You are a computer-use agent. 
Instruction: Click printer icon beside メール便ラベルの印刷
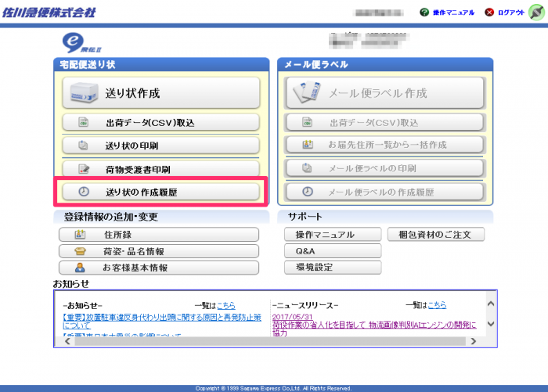tap(307, 168)
